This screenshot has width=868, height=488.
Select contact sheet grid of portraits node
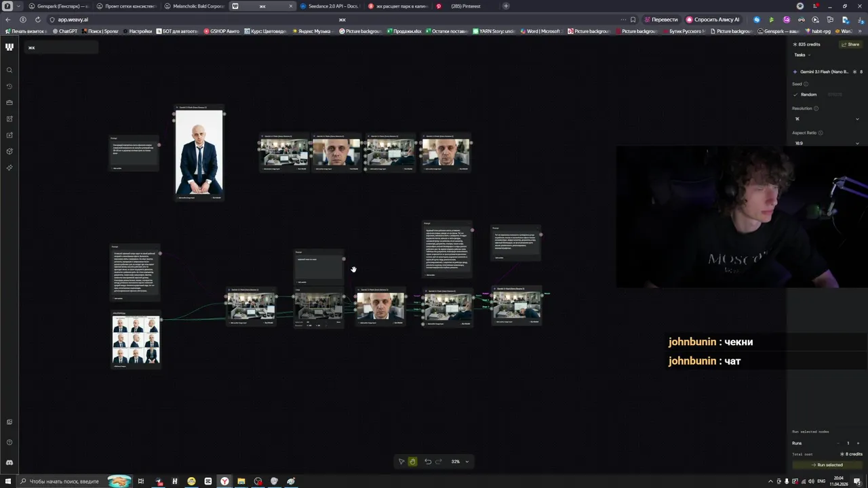[136, 339]
